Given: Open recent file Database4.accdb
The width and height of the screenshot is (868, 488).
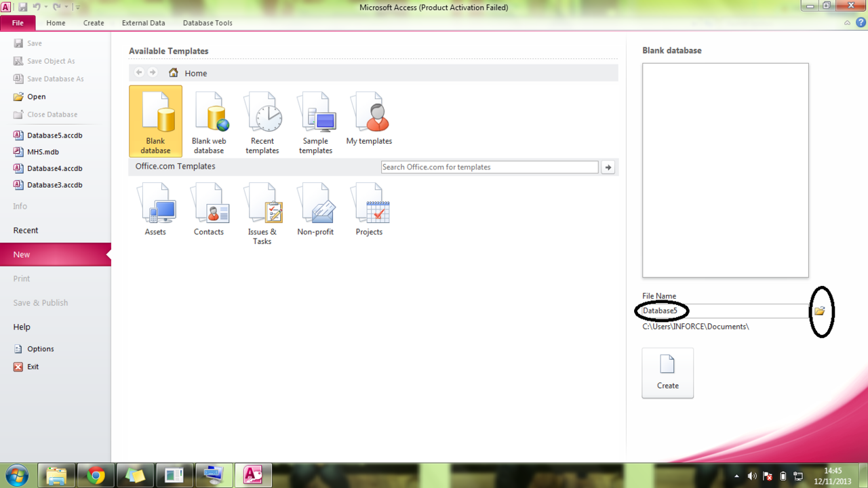Looking at the screenshot, I should click(48, 168).
